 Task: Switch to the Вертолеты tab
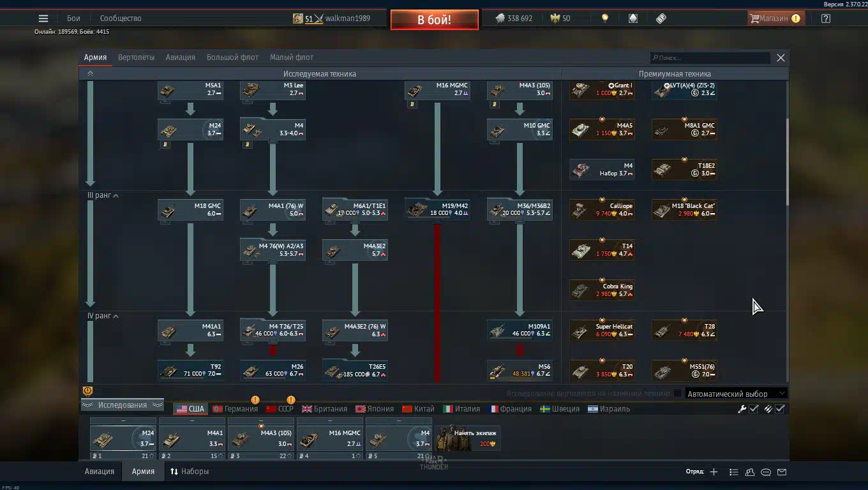pyautogui.click(x=136, y=57)
